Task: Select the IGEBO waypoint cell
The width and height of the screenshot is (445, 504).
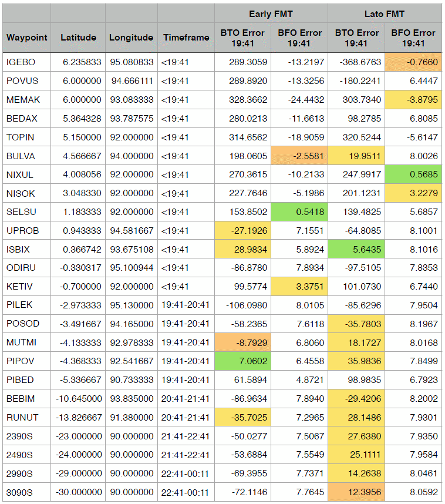Action: [x=26, y=62]
